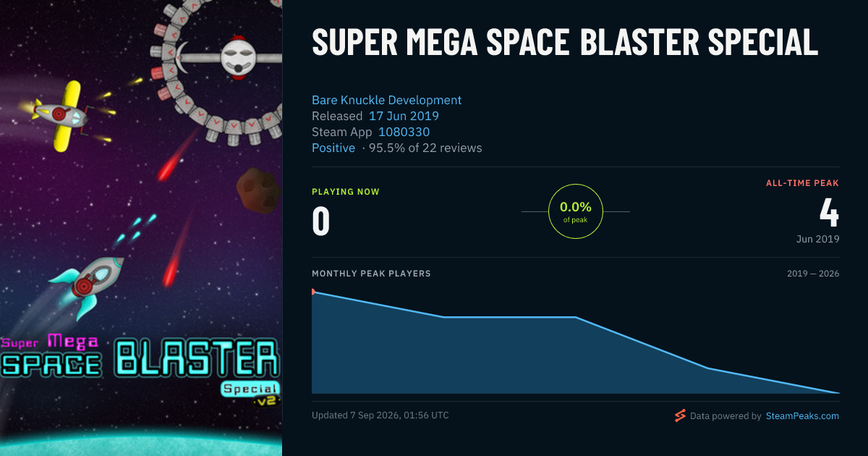Click the yellow-winged spaceship in cover art
Image resolution: width=868 pixels, height=456 pixels.
tap(67, 116)
